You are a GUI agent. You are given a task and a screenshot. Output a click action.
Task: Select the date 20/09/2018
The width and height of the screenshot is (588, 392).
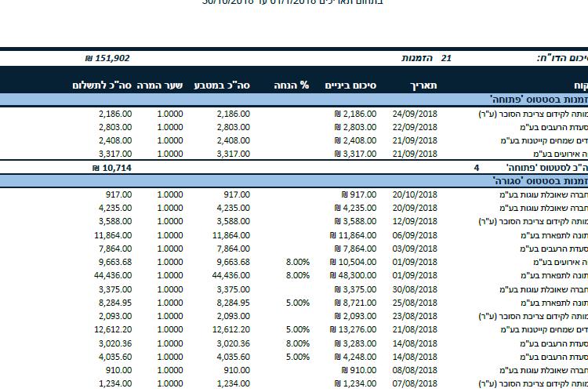pos(415,209)
